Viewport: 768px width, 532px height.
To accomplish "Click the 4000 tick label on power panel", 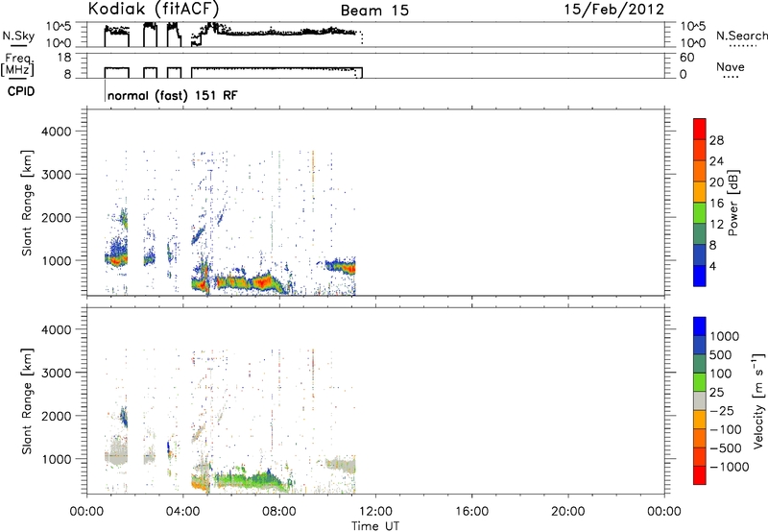I will 56,132.
